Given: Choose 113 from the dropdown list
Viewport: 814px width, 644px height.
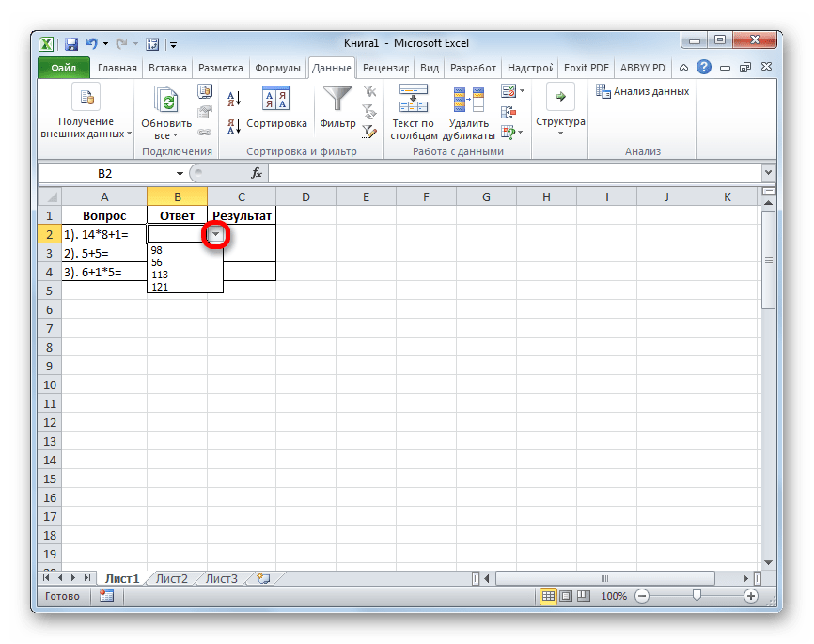Looking at the screenshot, I should click(x=185, y=275).
